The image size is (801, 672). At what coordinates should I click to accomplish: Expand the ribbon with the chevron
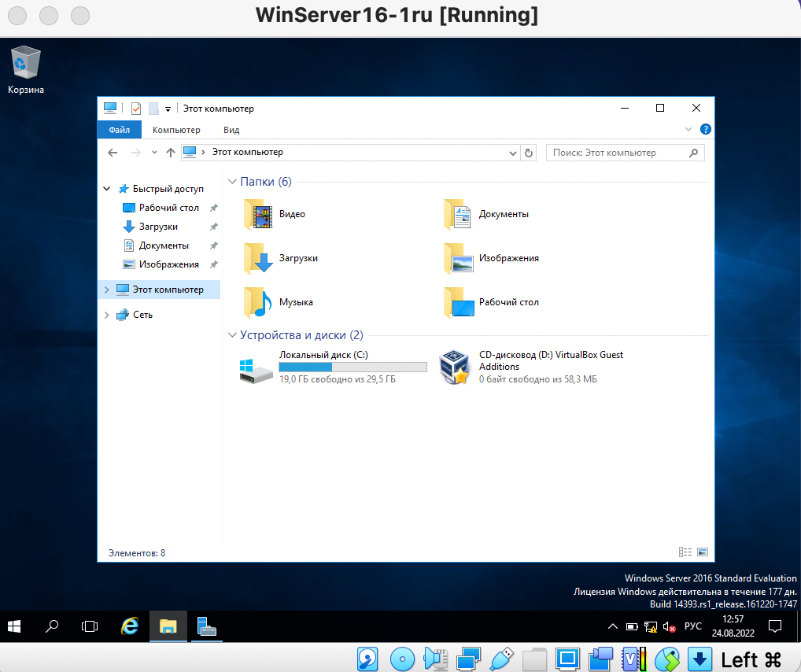point(688,129)
